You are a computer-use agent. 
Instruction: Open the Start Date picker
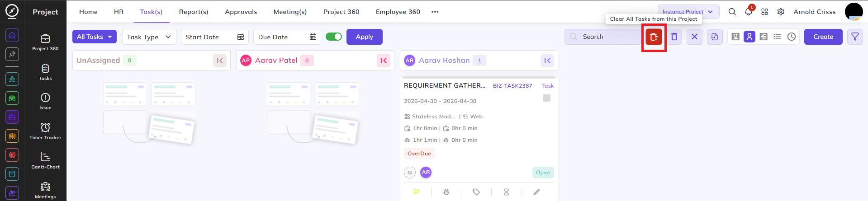(x=214, y=37)
